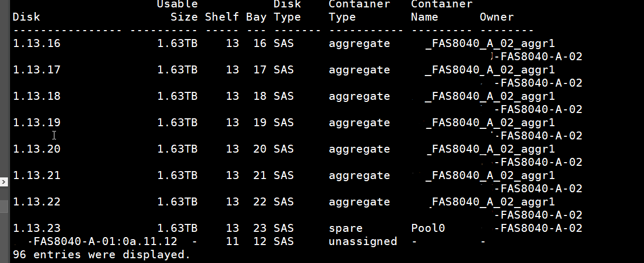Click the "Shelf" column header
Screen dimensions: 644x263
[222, 17]
